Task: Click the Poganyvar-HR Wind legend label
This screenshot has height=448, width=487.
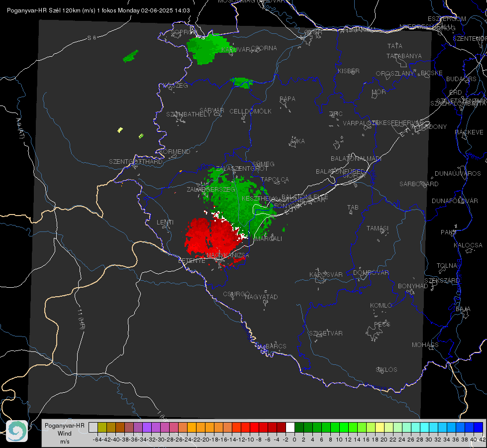Action: click(x=65, y=433)
